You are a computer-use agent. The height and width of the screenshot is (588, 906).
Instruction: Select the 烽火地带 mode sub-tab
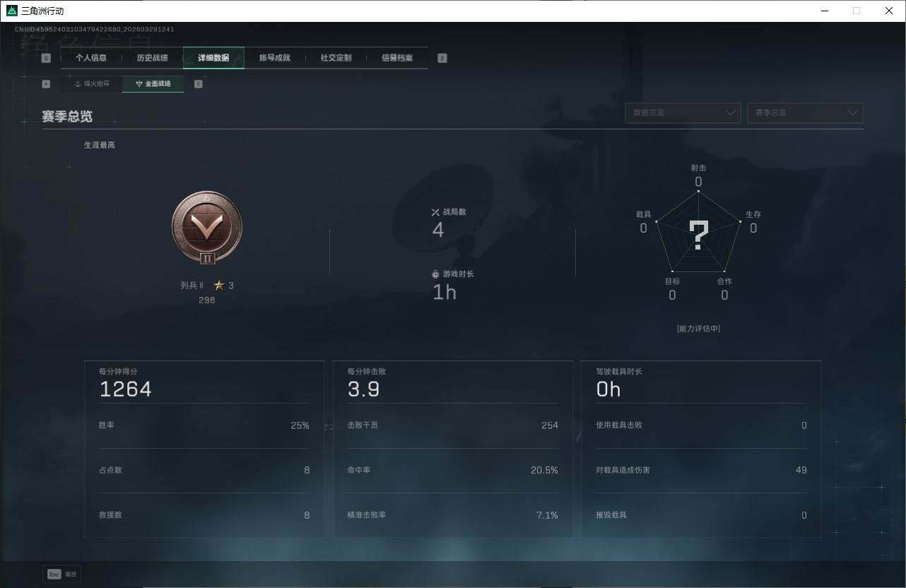92,83
